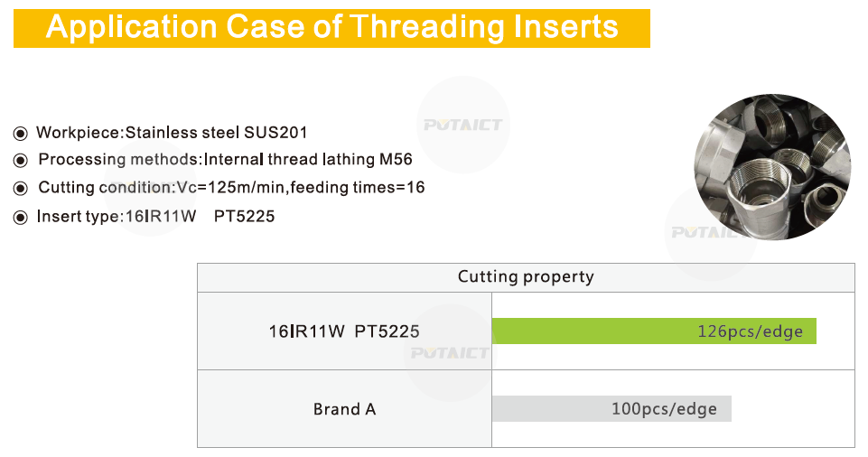Click the POTAICT watermark near the photo
This screenshot has height=457, width=868.
pos(705,232)
